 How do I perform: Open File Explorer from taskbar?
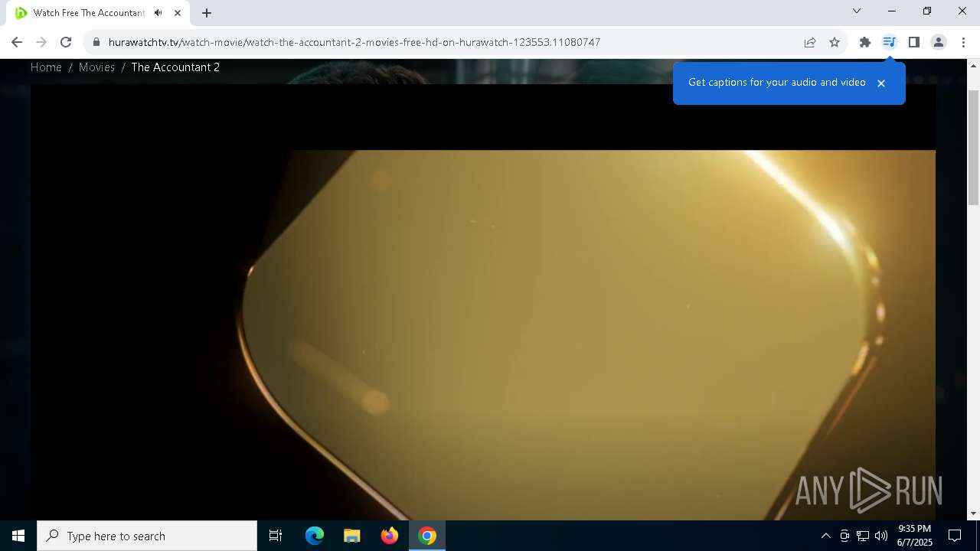point(352,536)
